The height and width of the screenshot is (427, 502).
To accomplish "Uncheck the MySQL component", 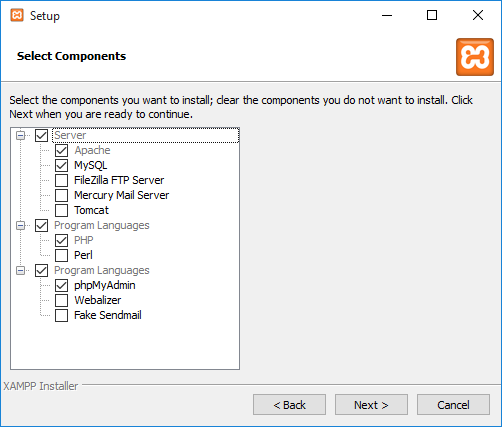I will pyautogui.click(x=61, y=165).
